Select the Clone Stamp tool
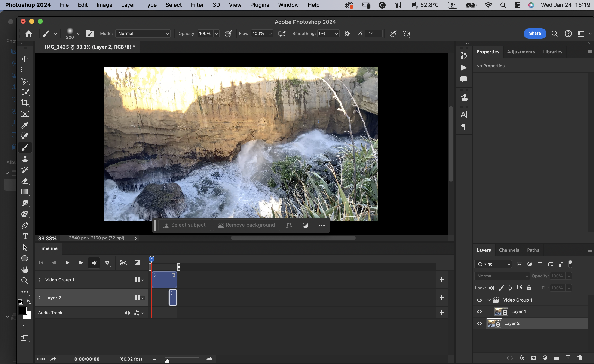The height and width of the screenshot is (364, 594). pos(25,159)
